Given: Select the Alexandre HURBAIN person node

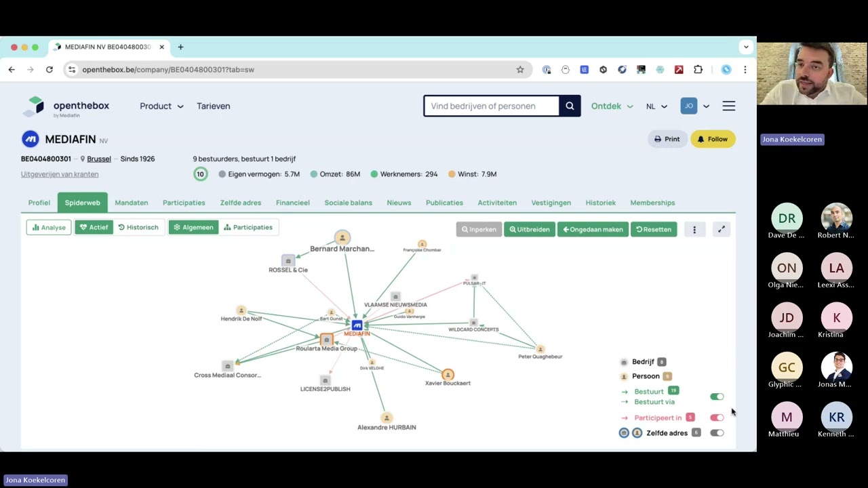Looking at the screenshot, I should click(387, 418).
